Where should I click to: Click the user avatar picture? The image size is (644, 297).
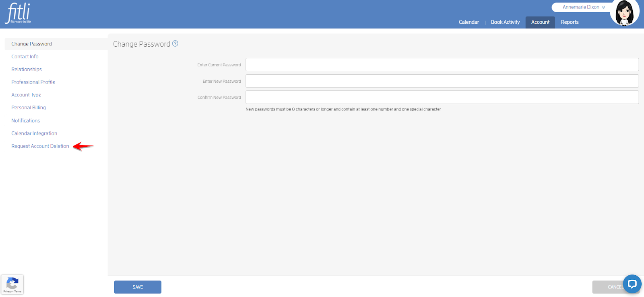click(624, 12)
